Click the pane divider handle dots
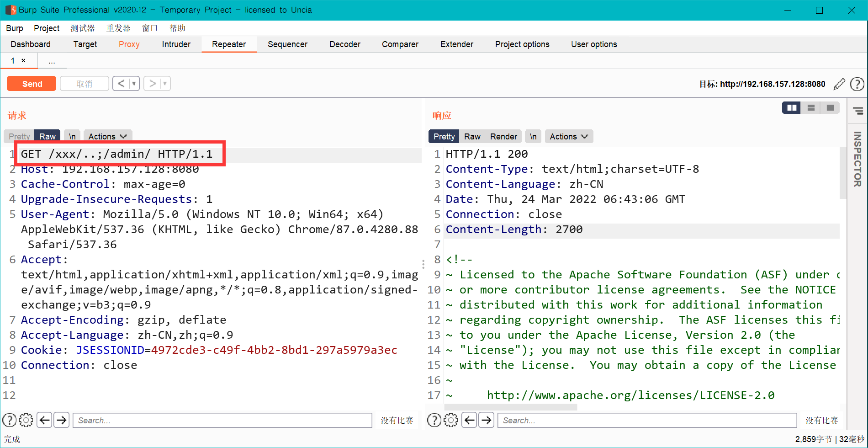868x448 pixels. pos(423,264)
